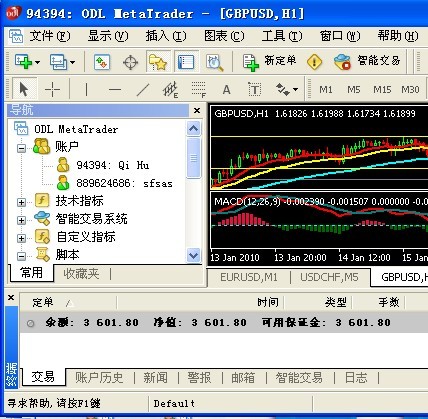Screen dimensions: 428x419
Task: Switch to navigator 常用 tab
Action: pos(32,273)
